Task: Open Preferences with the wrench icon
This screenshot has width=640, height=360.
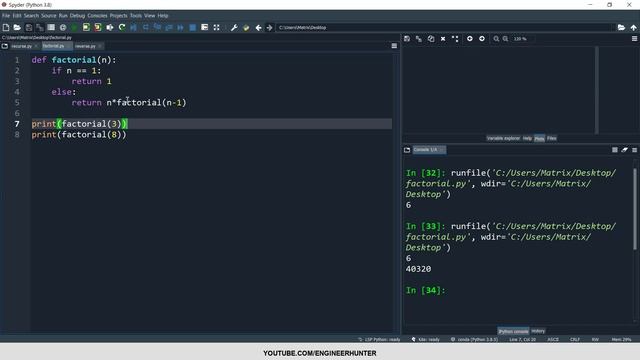Action: point(234,27)
